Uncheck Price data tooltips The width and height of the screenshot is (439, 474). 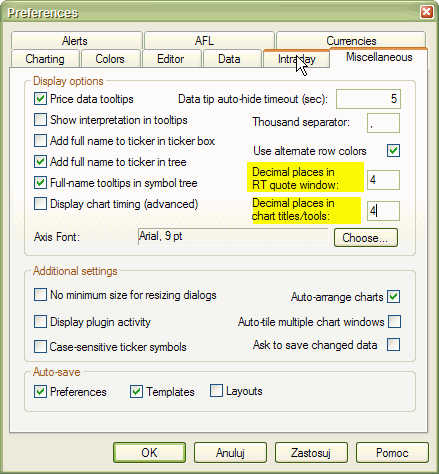coord(40,99)
